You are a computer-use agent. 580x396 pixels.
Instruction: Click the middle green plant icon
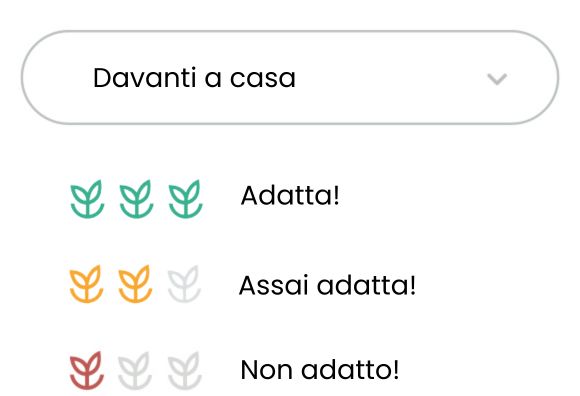coord(136,199)
